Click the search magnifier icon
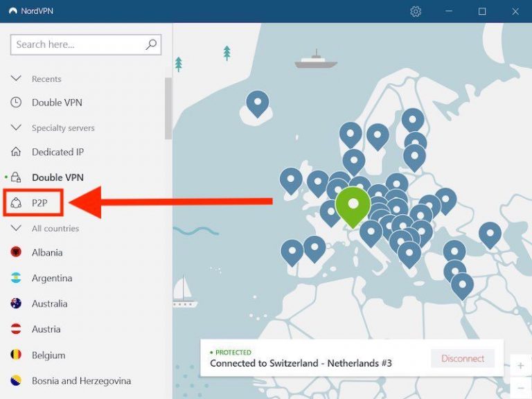Viewport: 532px width, 399px height. (151, 44)
